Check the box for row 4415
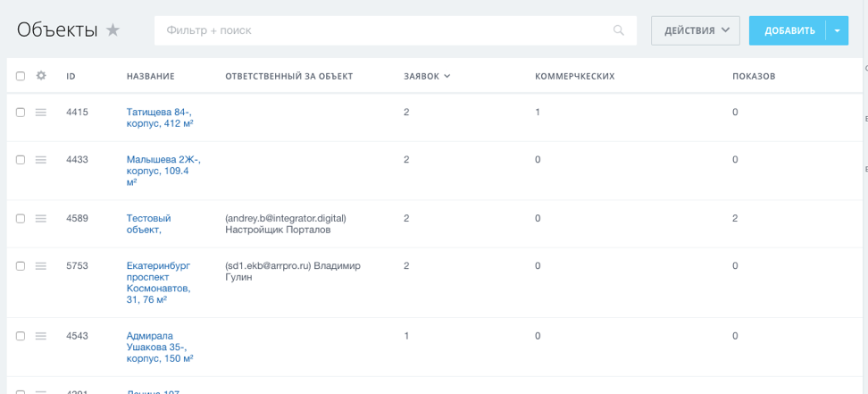 [x=21, y=112]
